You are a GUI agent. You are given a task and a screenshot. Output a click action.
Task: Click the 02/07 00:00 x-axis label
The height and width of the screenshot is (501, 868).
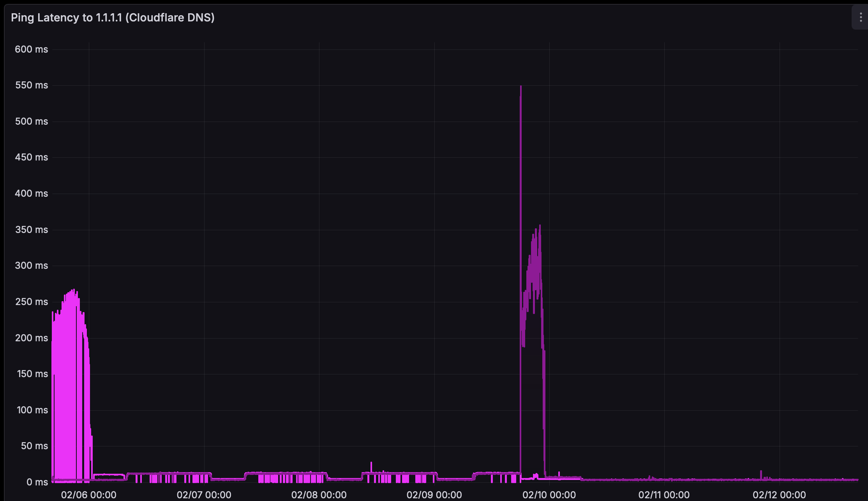point(204,495)
